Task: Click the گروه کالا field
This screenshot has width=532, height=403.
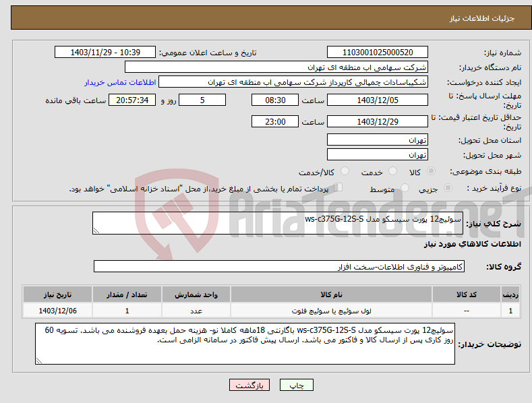Action: [279, 267]
